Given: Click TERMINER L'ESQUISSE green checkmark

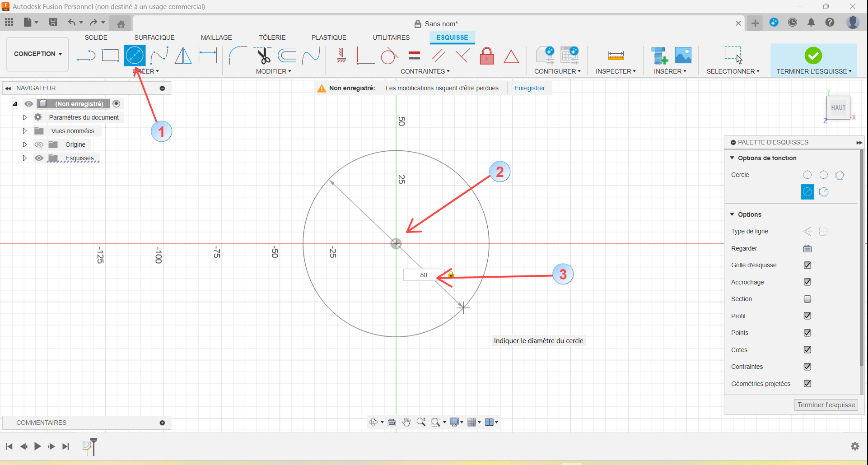Looking at the screenshot, I should [813, 56].
